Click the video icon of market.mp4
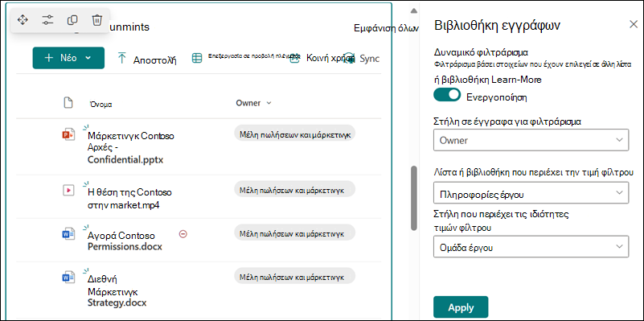The image size is (644, 321). click(68, 191)
